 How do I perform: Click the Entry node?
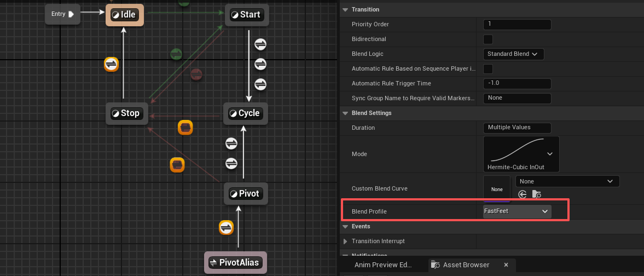(62, 14)
